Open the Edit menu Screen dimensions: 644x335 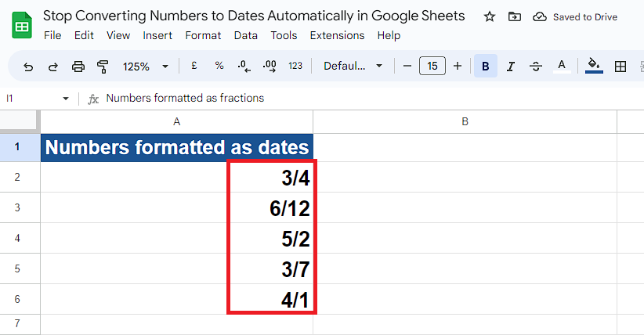click(x=84, y=36)
